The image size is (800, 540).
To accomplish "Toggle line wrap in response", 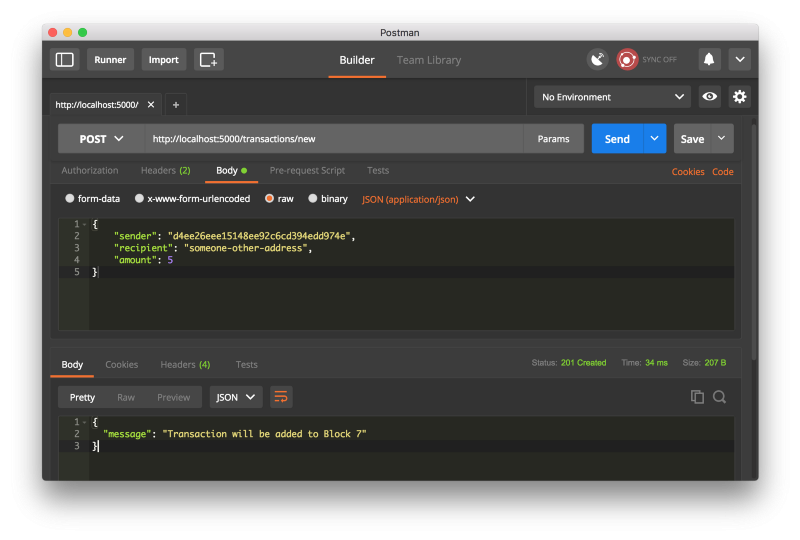I will coord(281,397).
